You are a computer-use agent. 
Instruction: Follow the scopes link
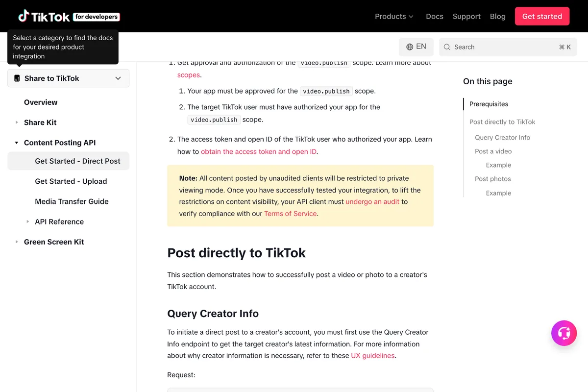189,75
